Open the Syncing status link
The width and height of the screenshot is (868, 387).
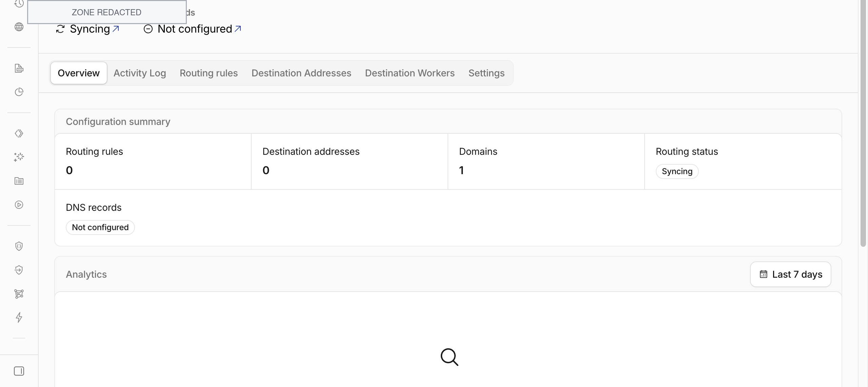click(x=87, y=29)
